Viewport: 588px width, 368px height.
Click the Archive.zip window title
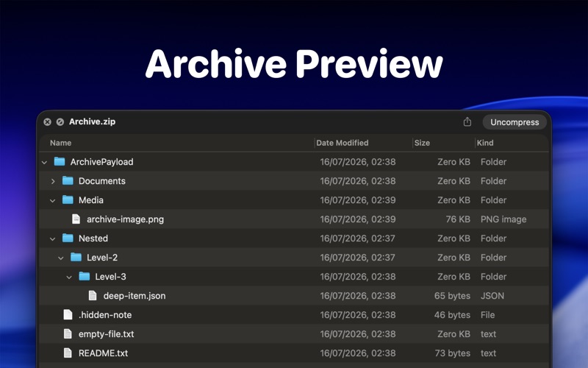click(x=93, y=121)
